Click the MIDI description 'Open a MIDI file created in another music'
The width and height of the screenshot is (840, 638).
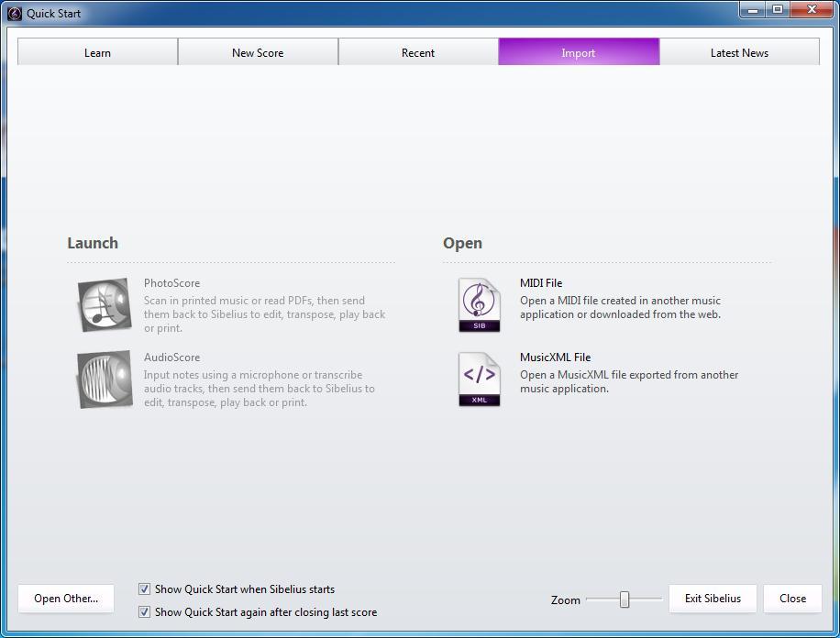(x=620, y=301)
